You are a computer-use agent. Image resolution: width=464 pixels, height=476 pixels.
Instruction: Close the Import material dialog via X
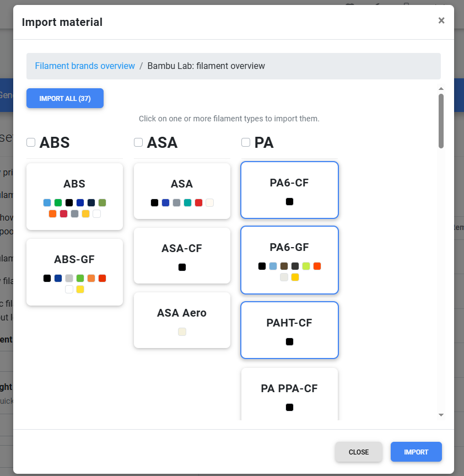coord(441,20)
